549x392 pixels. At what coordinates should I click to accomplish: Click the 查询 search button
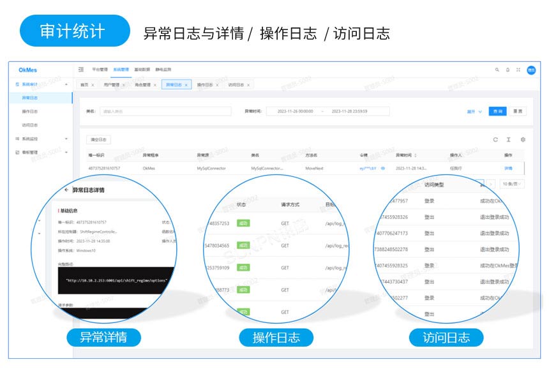(498, 111)
